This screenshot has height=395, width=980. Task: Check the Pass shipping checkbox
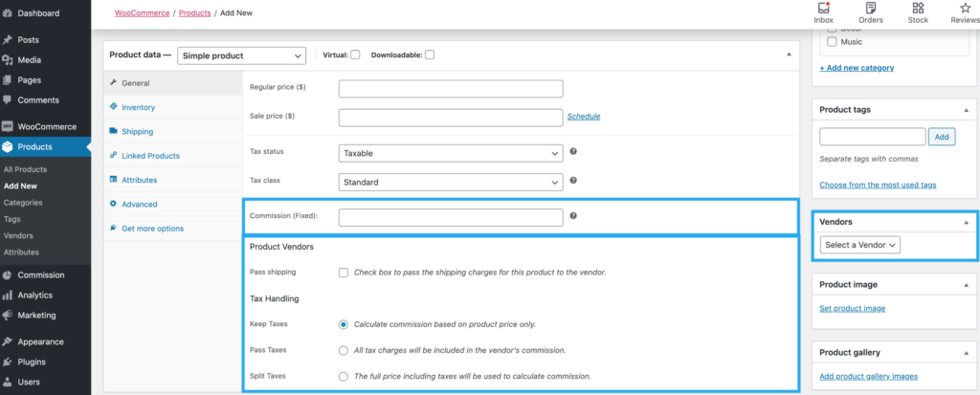(x=344, y=273)
